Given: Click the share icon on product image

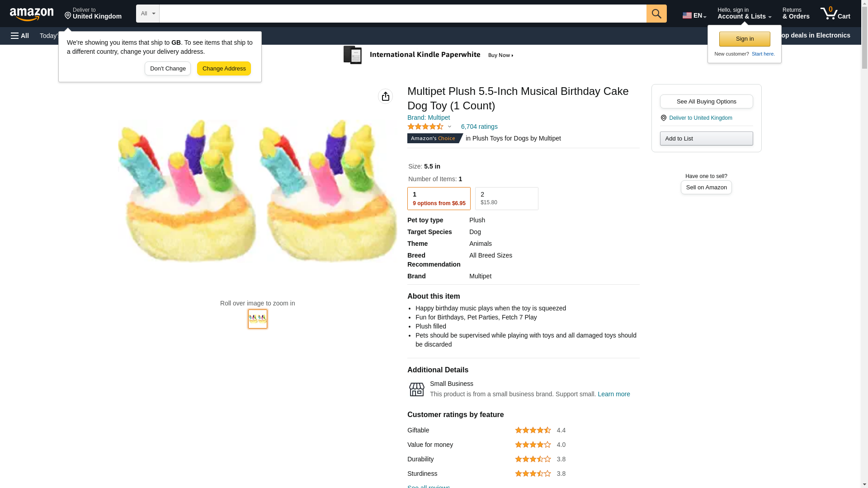Looking at the screenshot, I should [x=385, y=96].
